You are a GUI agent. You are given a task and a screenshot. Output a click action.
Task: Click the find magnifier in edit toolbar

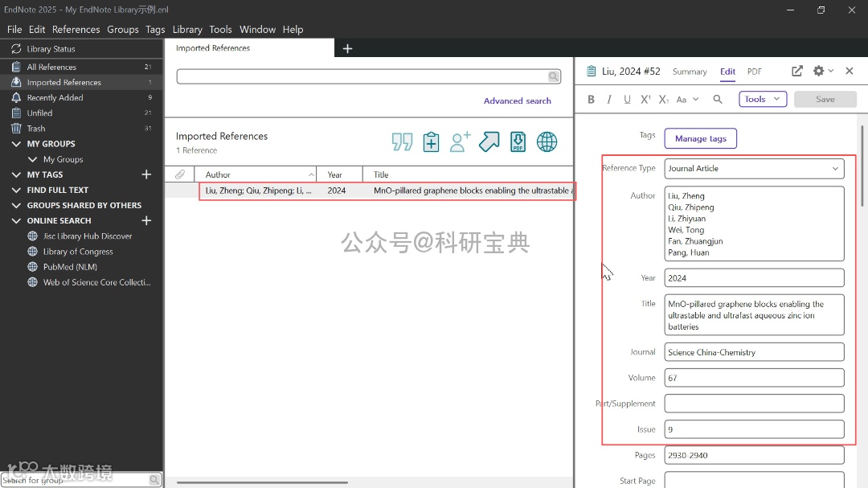pos(718,99)
